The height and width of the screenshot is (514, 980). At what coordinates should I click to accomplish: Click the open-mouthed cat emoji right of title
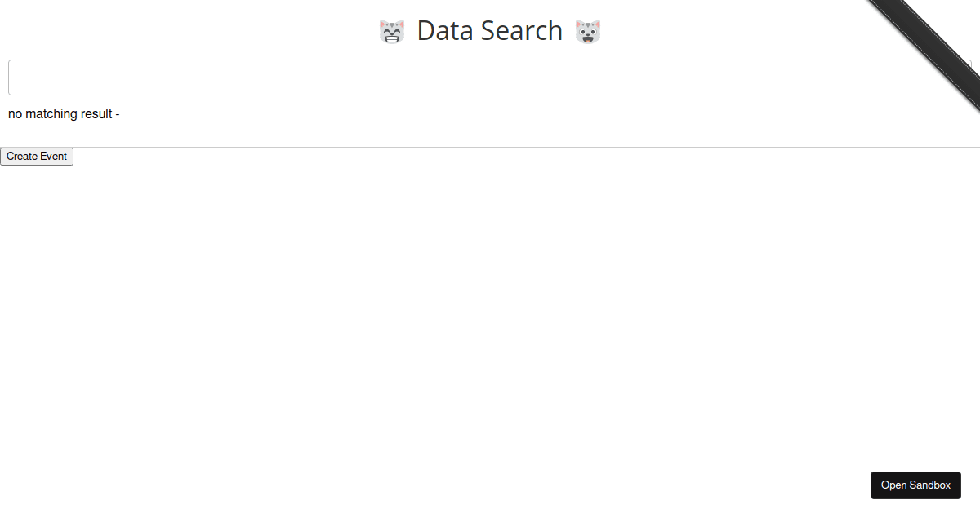588,32
